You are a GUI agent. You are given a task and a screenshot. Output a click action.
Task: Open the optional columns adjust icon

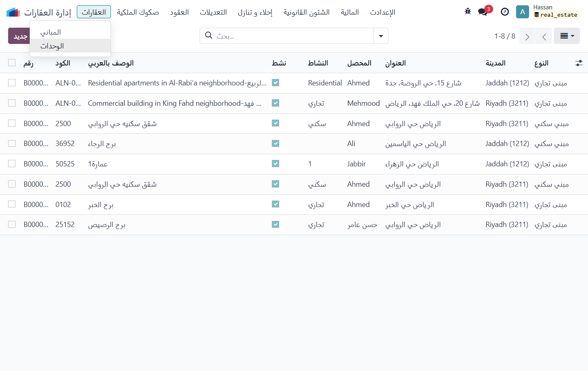click(x=579, y=63)
